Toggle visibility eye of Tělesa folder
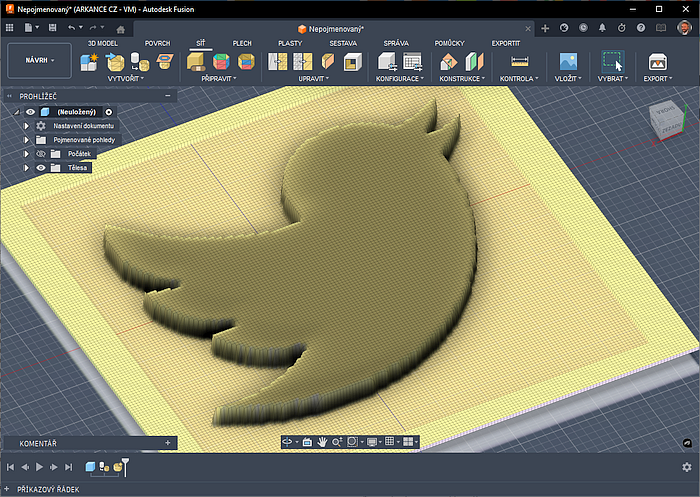 [x=41, y=168]
